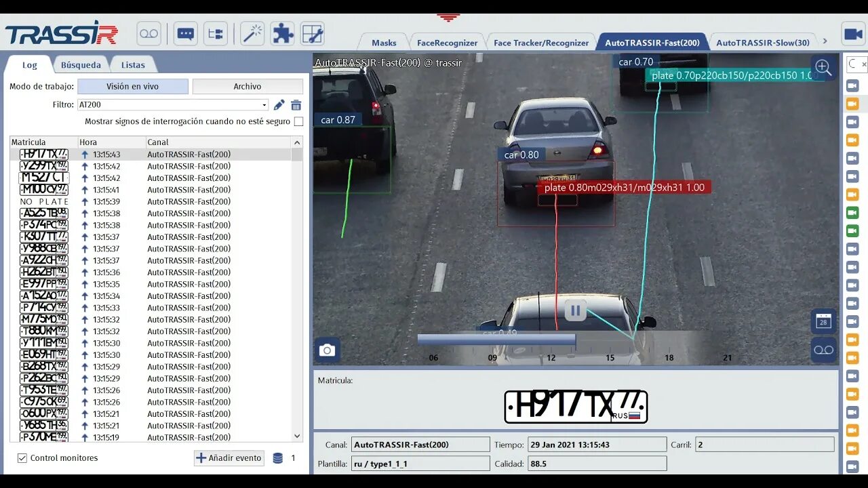Click the direction arrow in H917TX row
The height and width of the screenshot is (488, 868).
point(85,155)
